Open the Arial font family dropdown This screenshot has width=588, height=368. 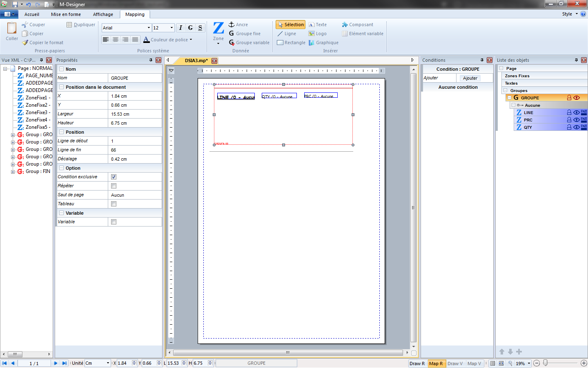[148, 27]
